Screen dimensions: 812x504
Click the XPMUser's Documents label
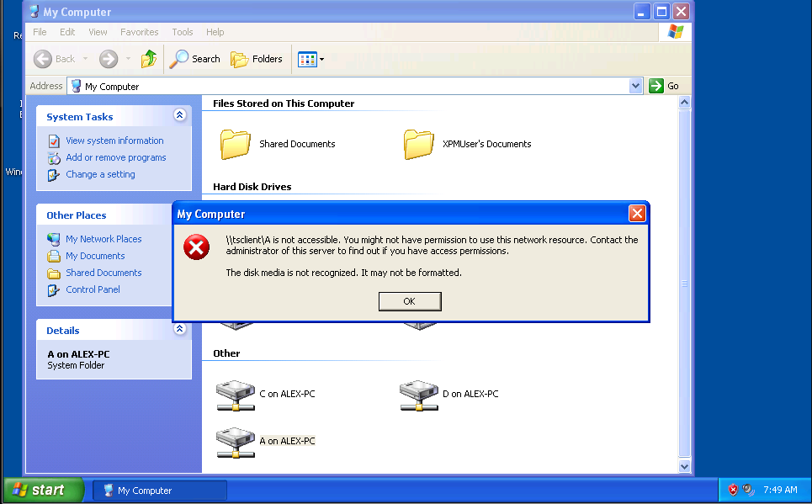tap(487, 144)
